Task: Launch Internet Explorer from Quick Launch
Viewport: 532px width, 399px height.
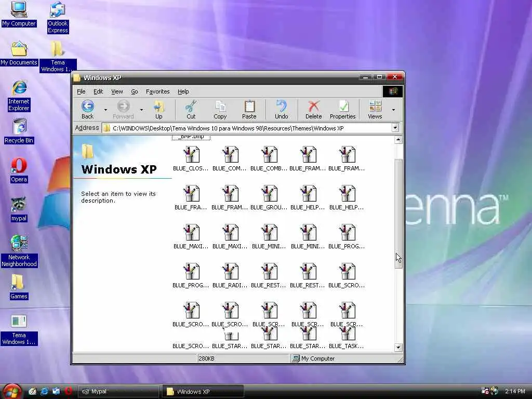Action: (44, 391)
